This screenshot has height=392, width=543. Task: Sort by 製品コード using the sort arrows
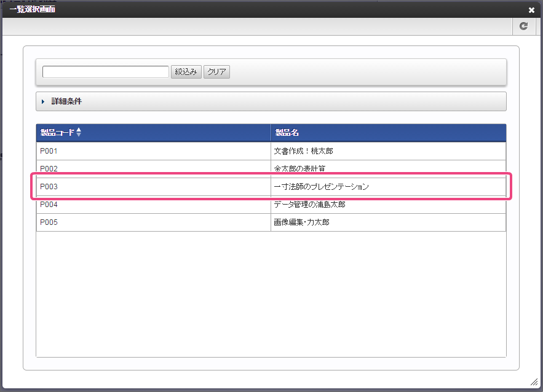pyautogui.click(x=79, y=132)
